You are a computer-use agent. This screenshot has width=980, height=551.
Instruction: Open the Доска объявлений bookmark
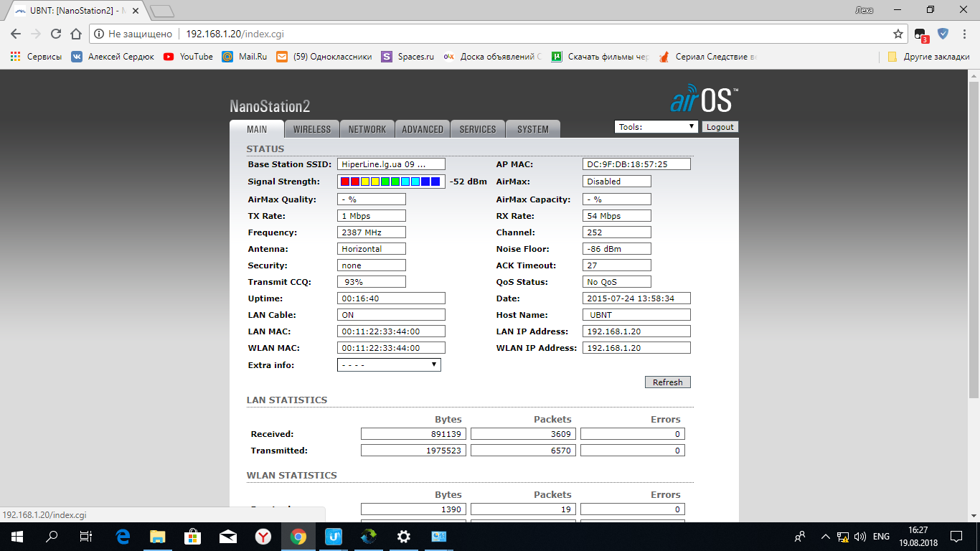(493, 57)
